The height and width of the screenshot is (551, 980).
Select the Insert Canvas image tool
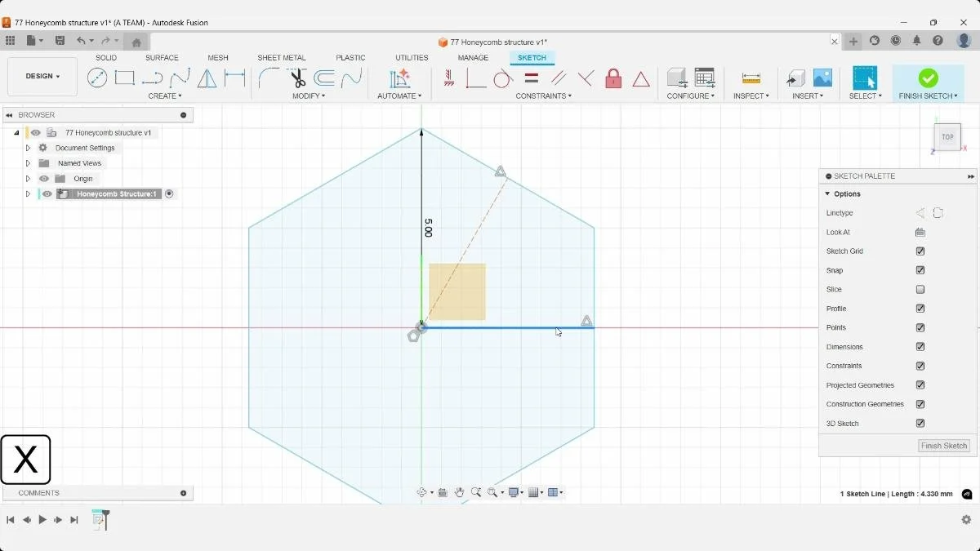(x=822, y=78)
